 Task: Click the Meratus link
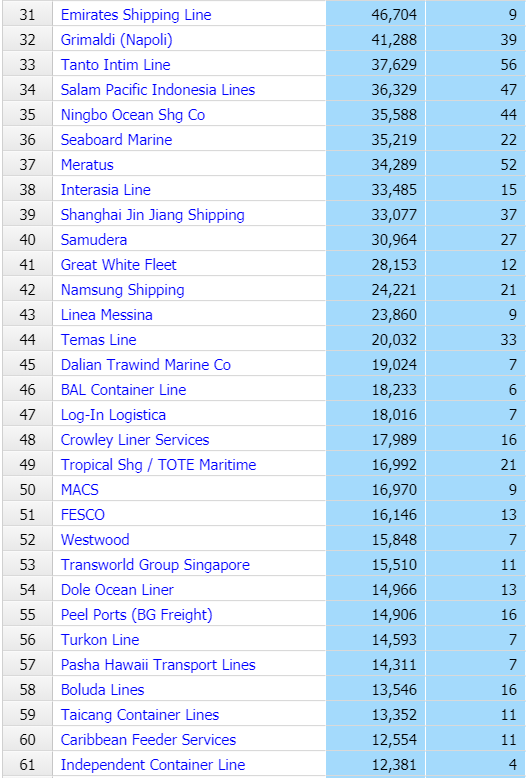(x=87, y=165)
